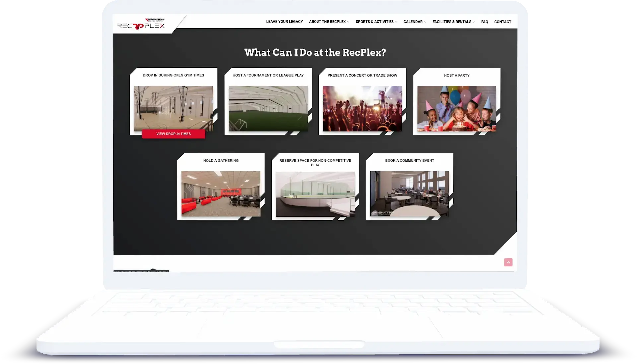This screenshot has width=637, height=364.
Task: Click the Host a Party card title text
Action: point(457,75)
